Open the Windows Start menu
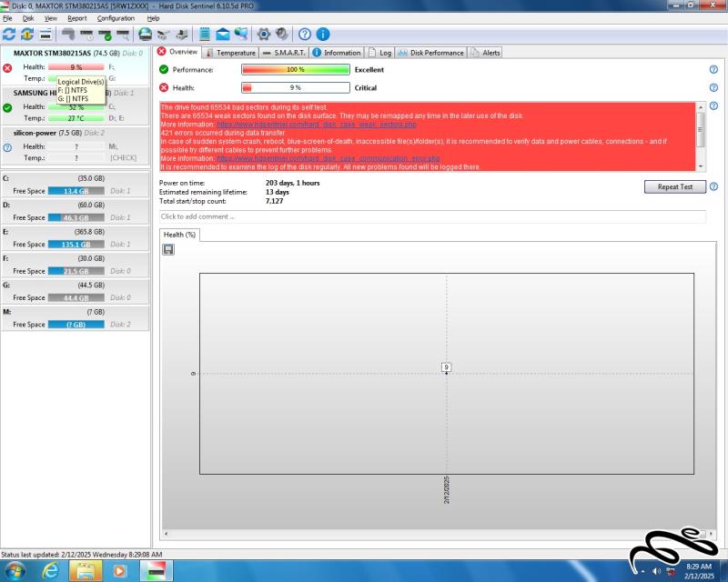Screen dimensions: 728x582 click(14, 570)
